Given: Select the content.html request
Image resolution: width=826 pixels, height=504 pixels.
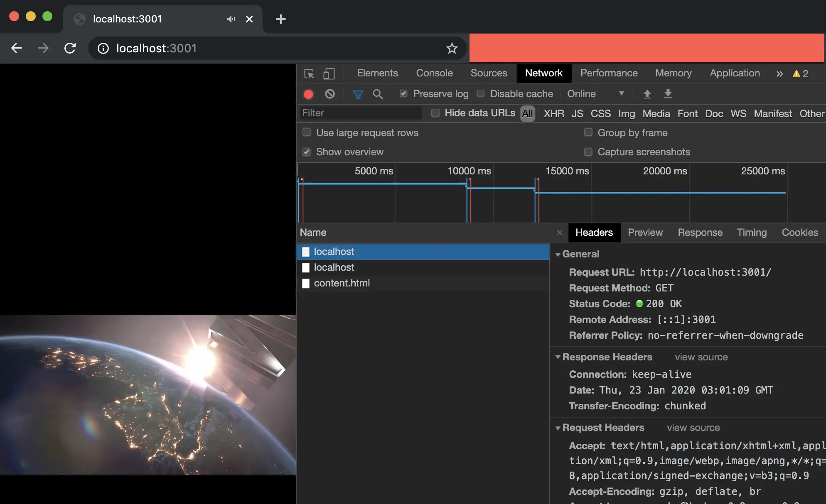Looking at the screenshot, I should (x=342, y=283).
